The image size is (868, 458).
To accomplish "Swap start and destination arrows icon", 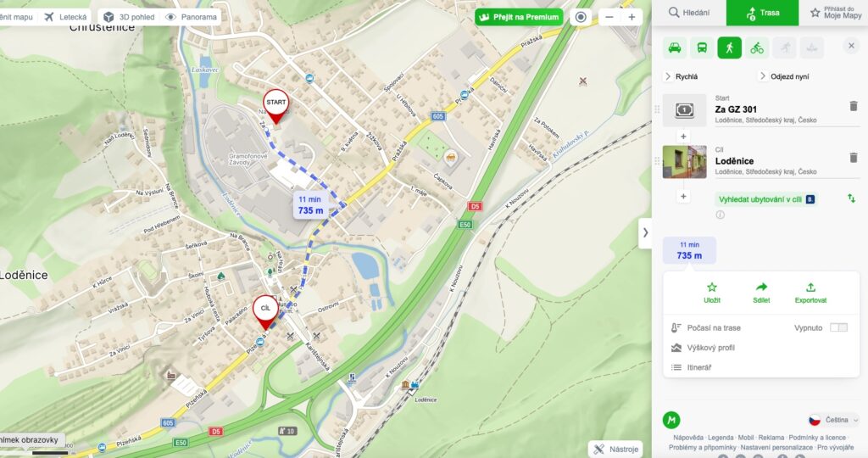I will (851, 198).
